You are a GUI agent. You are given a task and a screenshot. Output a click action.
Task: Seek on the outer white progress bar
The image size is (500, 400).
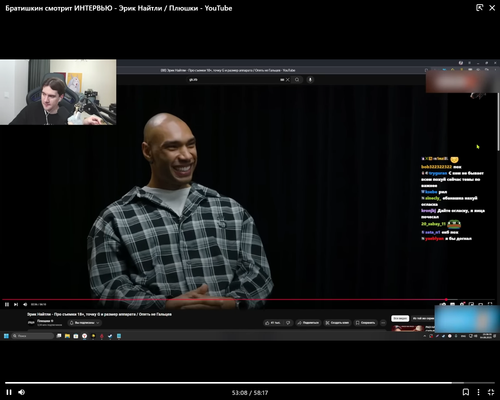pos(250,383)
